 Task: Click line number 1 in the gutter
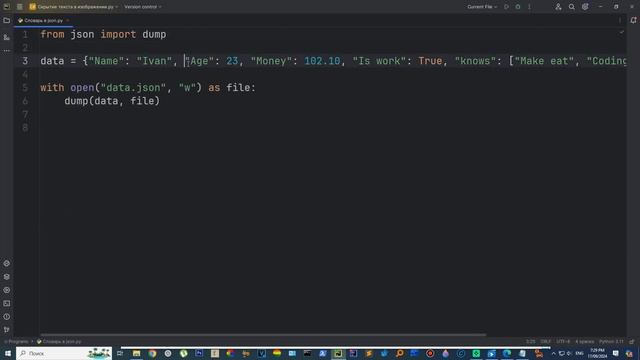(25, 35)
